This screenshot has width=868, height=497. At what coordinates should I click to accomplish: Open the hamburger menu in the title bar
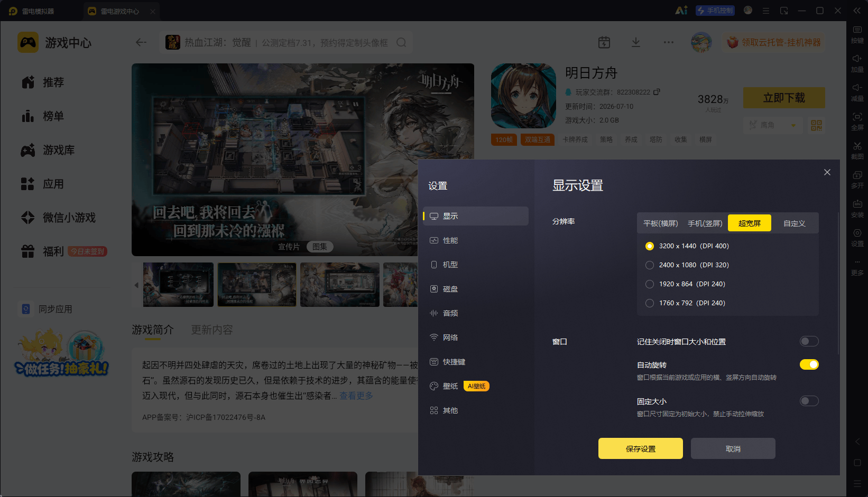coord(765,11)
